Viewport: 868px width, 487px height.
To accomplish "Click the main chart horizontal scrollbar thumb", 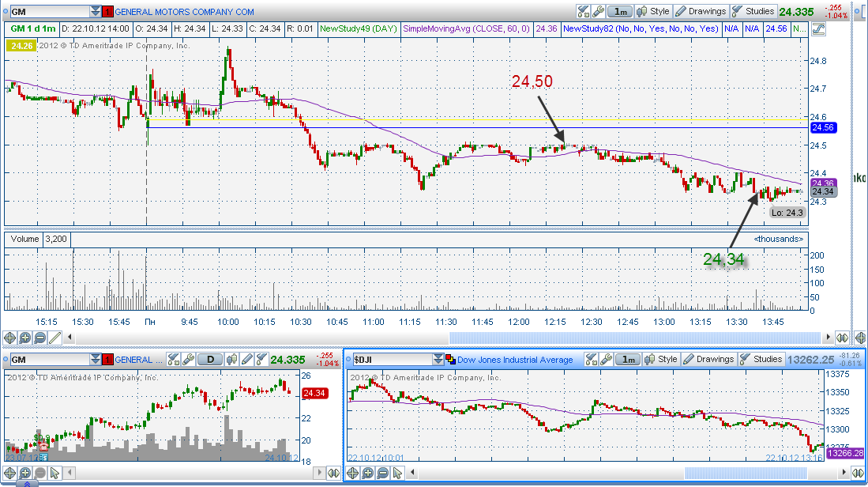I will point(635,338).
